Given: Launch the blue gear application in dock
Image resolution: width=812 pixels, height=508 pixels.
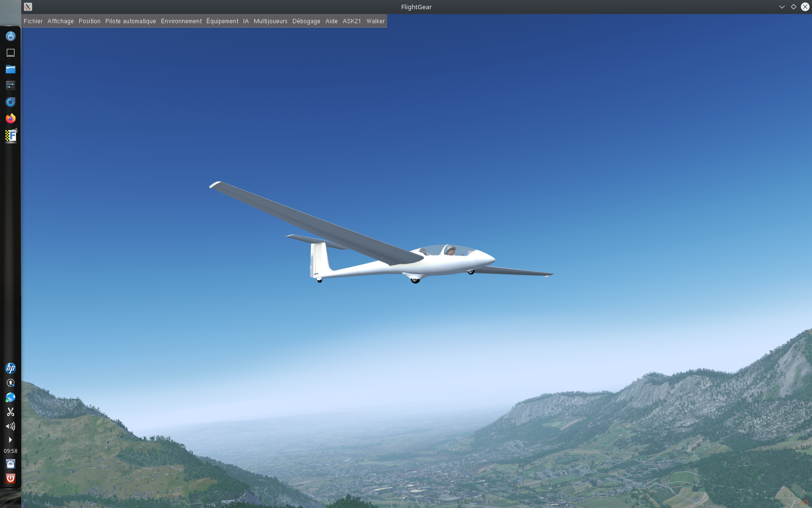Looking at the screenshot, I should coord(11,102).
